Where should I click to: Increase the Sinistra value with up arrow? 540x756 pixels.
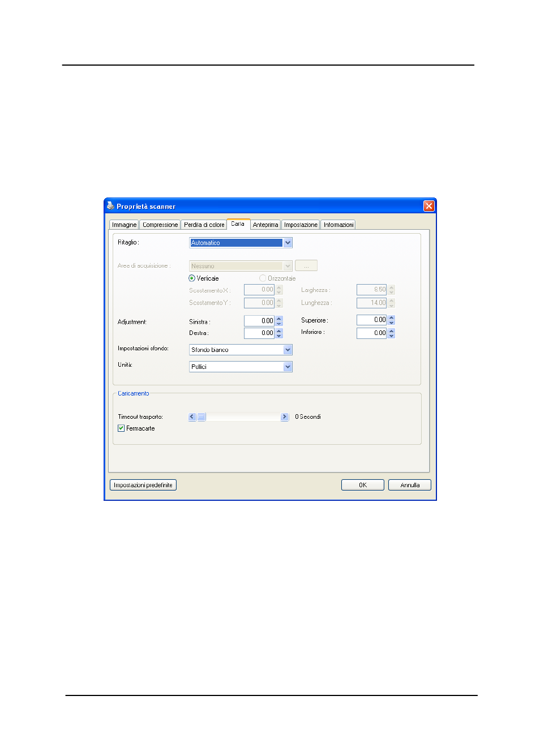[279, 319]
